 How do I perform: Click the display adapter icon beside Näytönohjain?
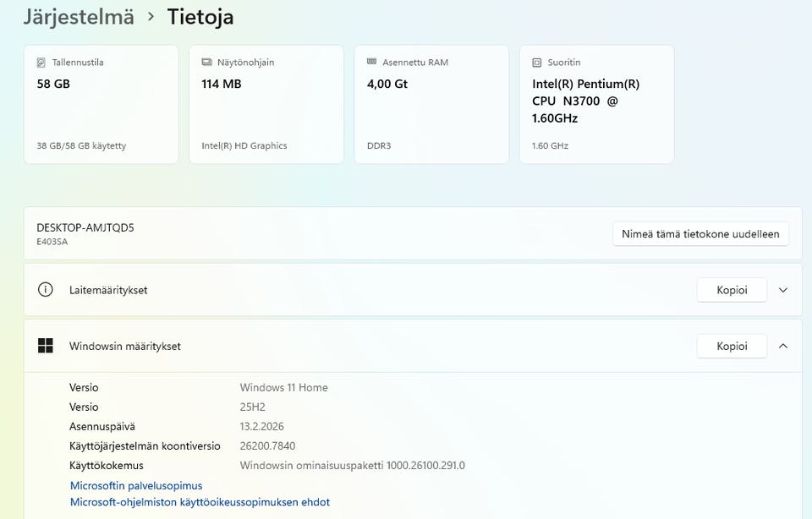[206, 63]
